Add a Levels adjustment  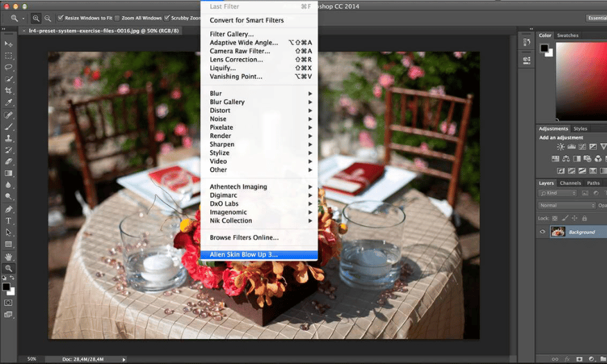tap(572, 146)
